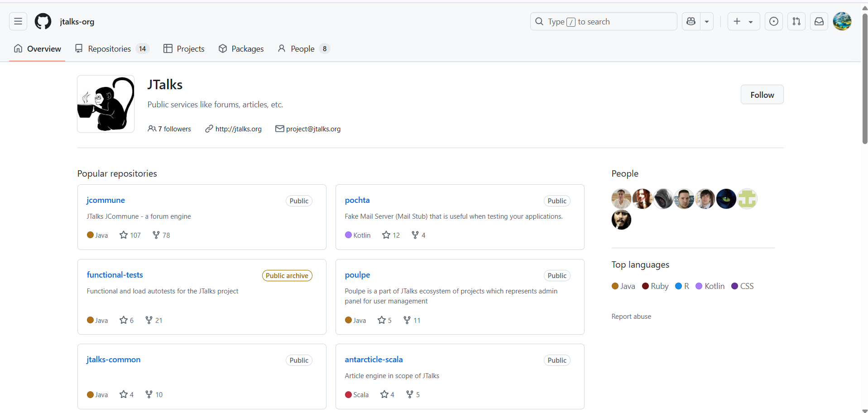View pochta's 12 stargazers
Viewport: 868px width, 413px height.
click(x=391, y=235)
